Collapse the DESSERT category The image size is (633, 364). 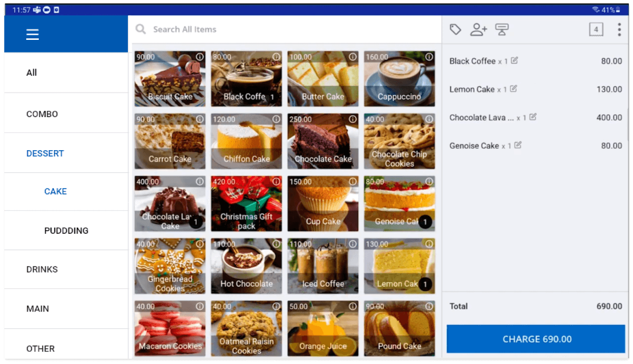point(45,154)
